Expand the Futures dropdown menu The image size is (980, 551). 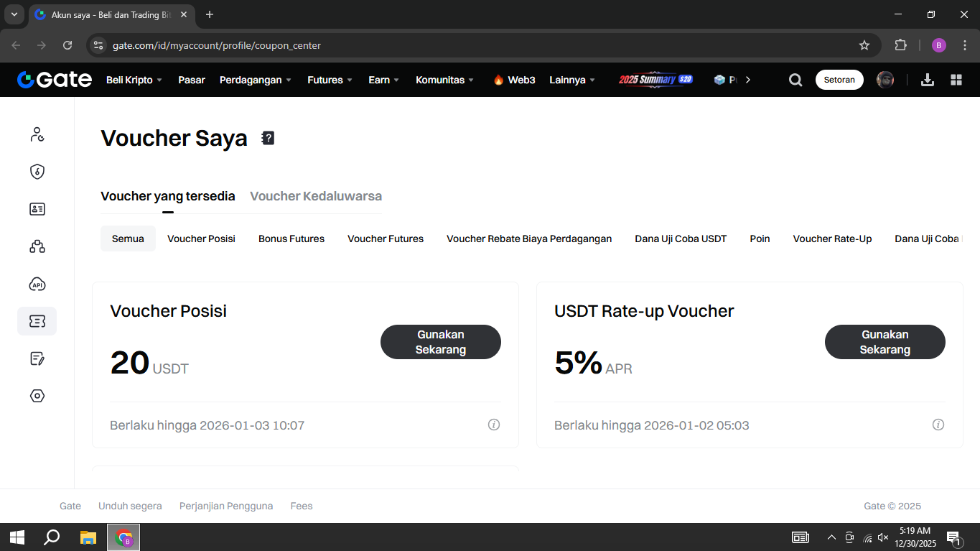[x=330, y=80]
